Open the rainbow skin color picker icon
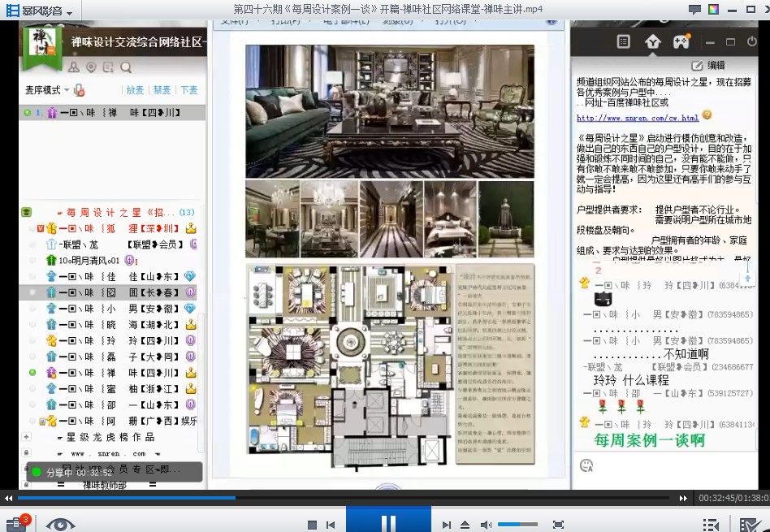This screenshot has height=532, width=770. (713, 9)
